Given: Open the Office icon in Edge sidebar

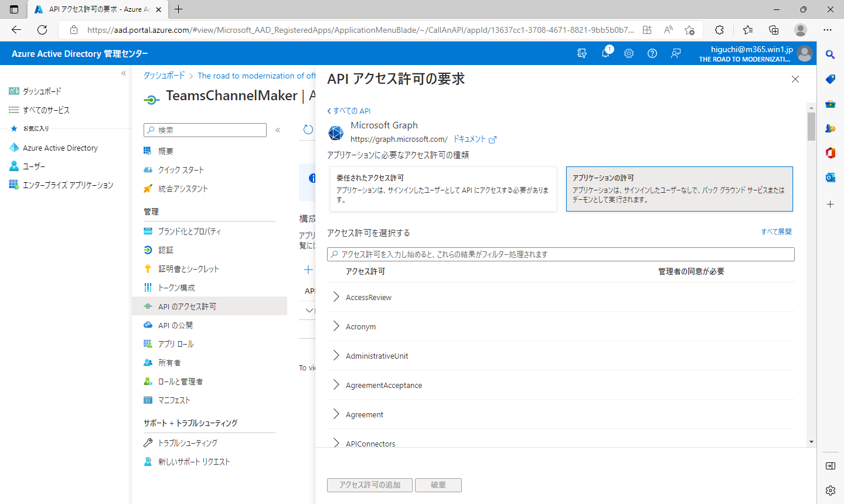Looking at the screenshot, I should [830, 153].
